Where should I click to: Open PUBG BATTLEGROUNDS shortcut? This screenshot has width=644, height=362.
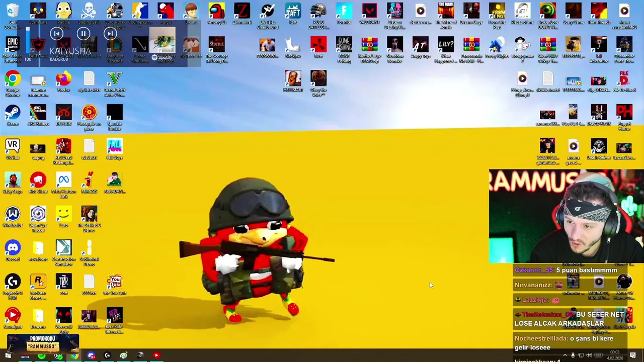[x=318, y=16]
